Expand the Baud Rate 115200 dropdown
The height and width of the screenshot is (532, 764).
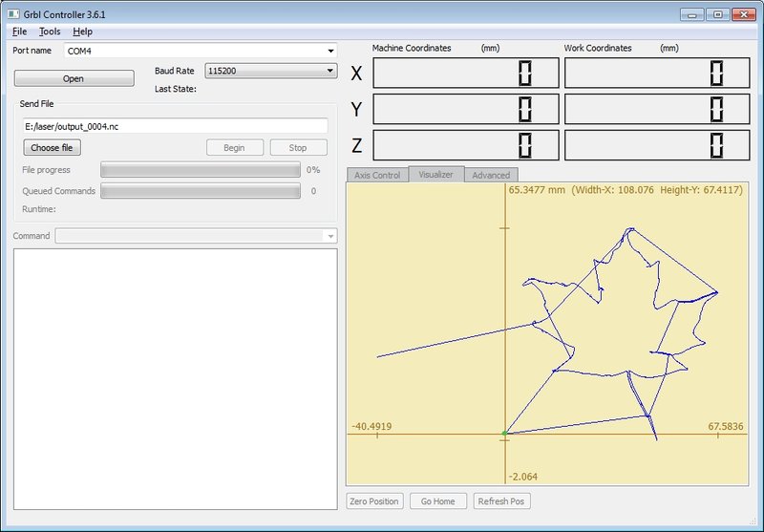pos(329,71)
